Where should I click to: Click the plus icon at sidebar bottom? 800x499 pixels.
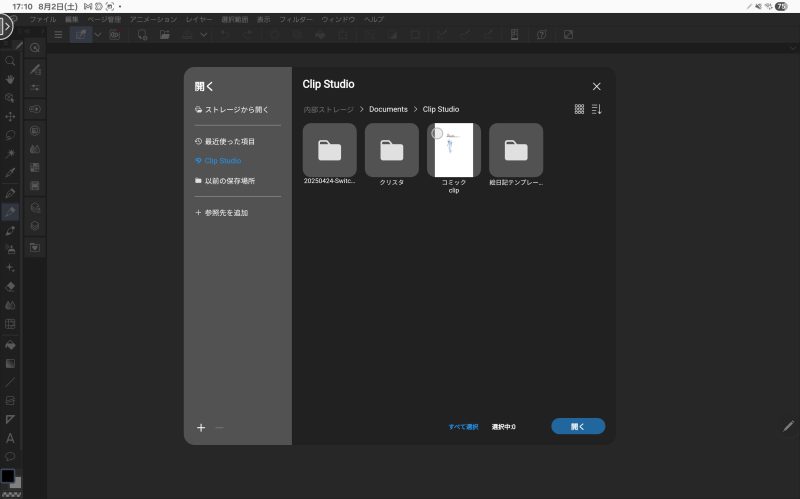coord(201,427)
